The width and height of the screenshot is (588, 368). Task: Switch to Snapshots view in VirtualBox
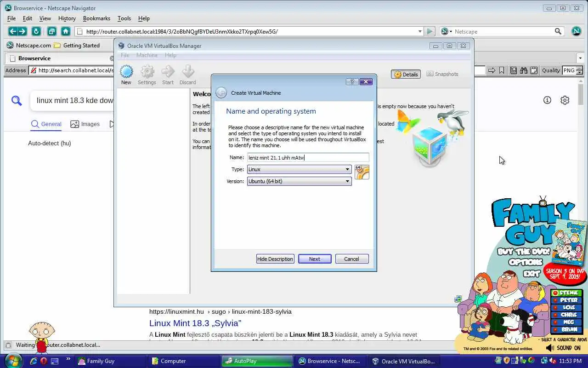click(442, 74)
